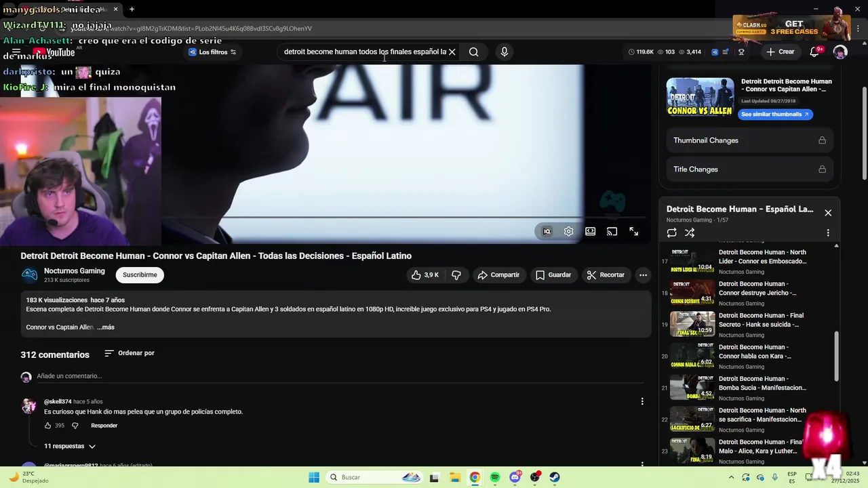Click Responder on the @skell374 comment
The image size is (868, 488).
tap(104, 426)
